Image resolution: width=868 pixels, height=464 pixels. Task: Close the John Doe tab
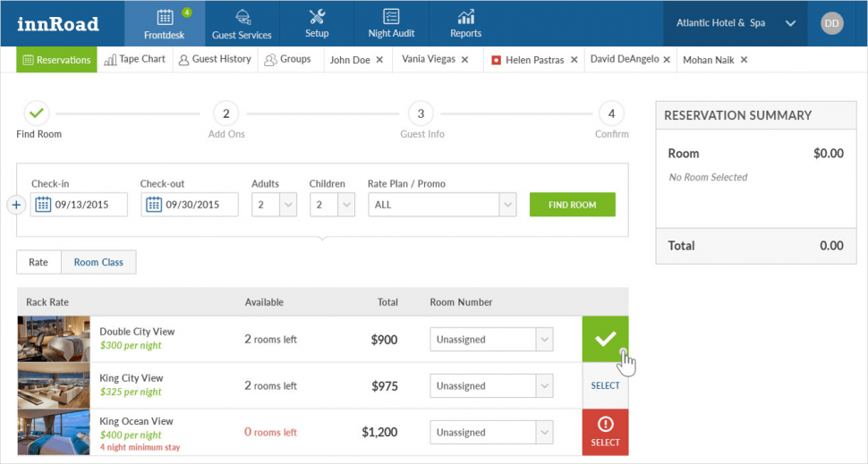[379, 60]
